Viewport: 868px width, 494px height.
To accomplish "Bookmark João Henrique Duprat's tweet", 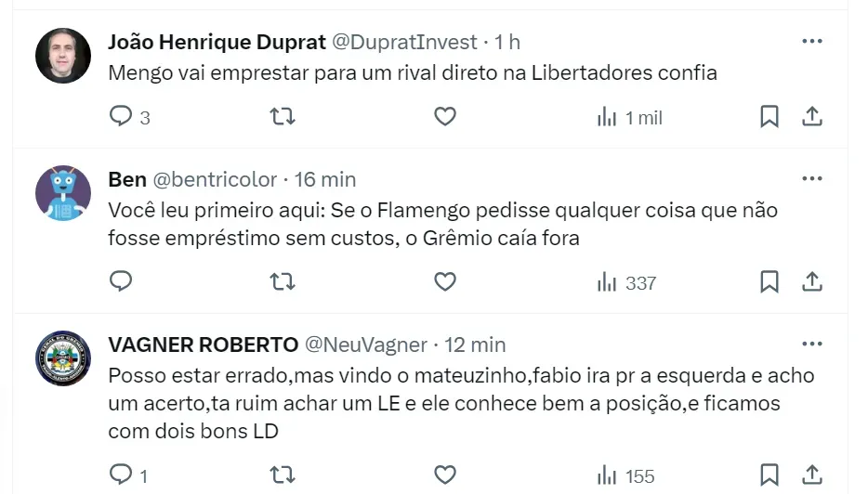I will point(769,117).
